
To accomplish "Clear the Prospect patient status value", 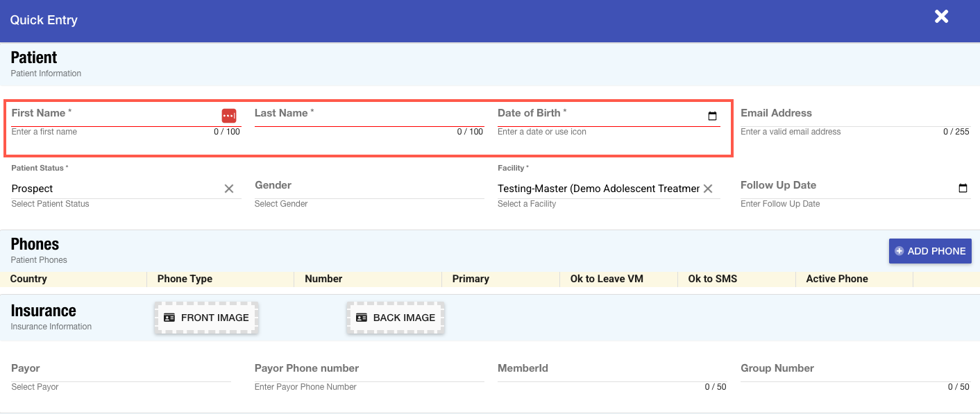I will point(229,189).
